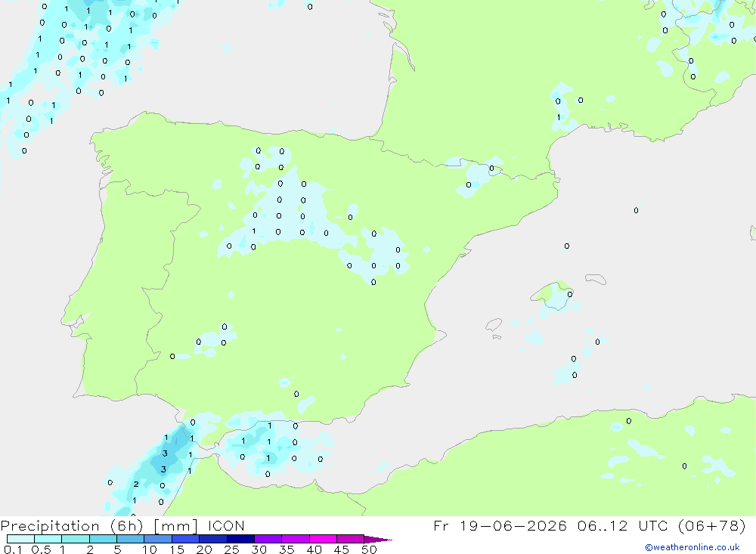Click the "20" legend label

(204, 549)
